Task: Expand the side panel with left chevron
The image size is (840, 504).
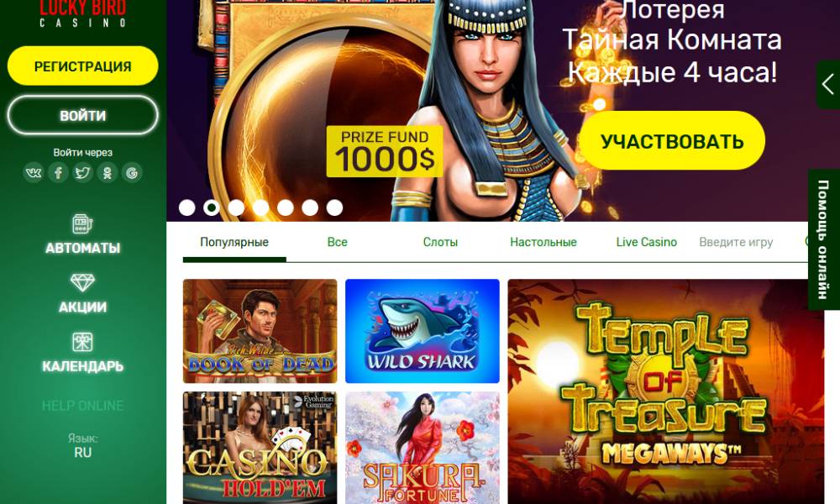Action: tap(828, 85)
